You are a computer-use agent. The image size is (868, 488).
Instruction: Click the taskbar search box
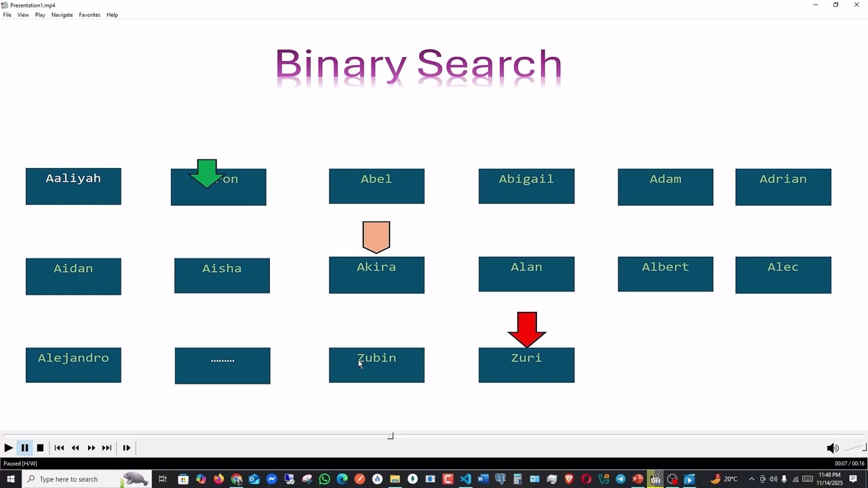[88, 479]
